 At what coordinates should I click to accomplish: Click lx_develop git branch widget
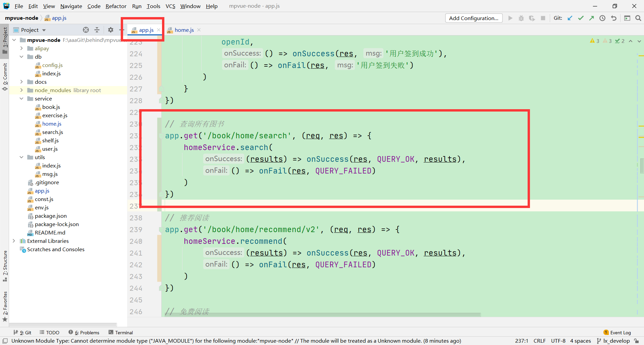click(x=613, y=341)
